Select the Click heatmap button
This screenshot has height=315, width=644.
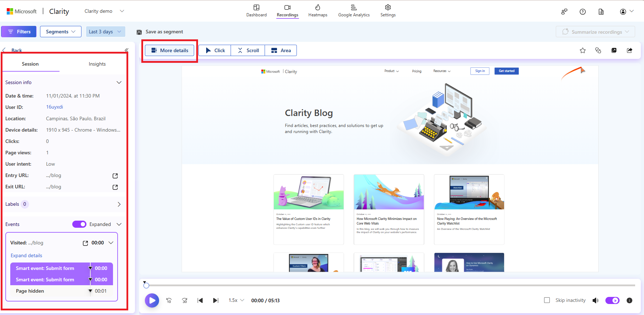(x=215, y=50)
